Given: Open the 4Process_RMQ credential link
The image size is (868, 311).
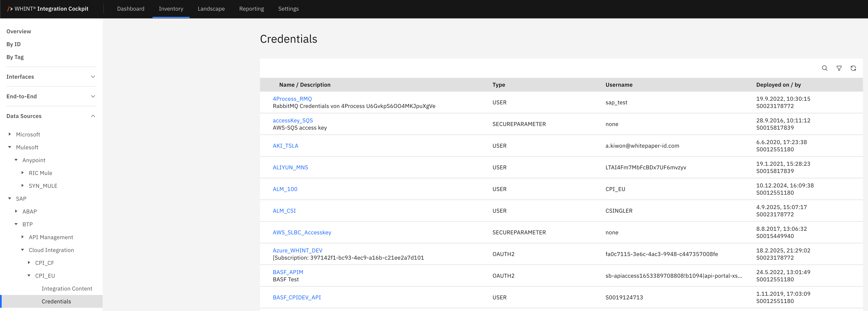Looking at the screenshot, I should click(x=292, y=99).
